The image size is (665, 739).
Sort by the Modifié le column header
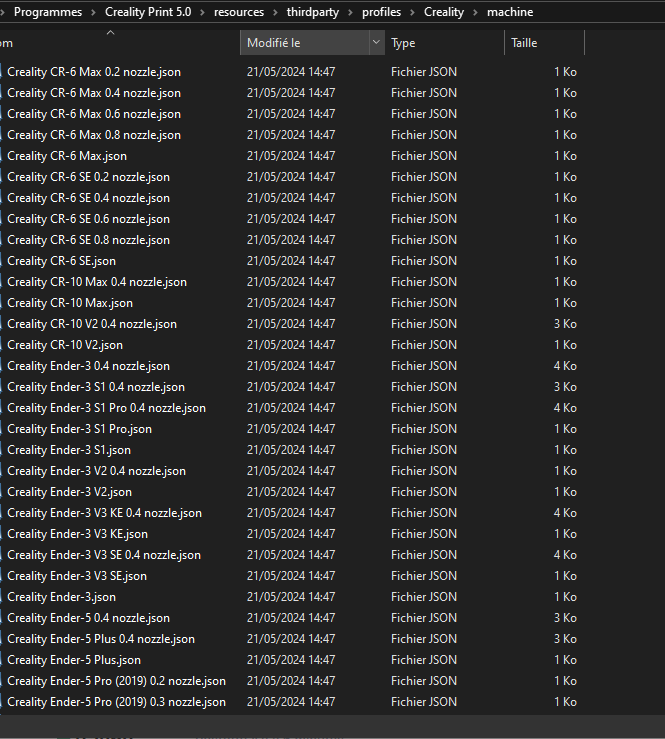point(304,42)
